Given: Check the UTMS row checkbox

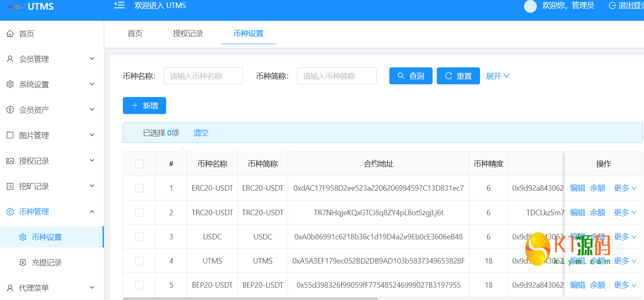Looking at the screenshot, I should pos(139,261).
